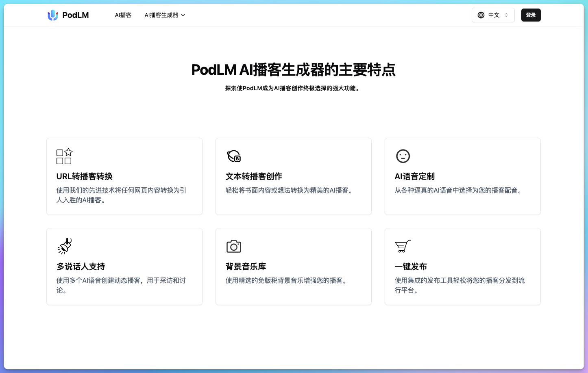
Task: Click description 使用多个AI语音创建动态播客
Action: click(121, 285)
